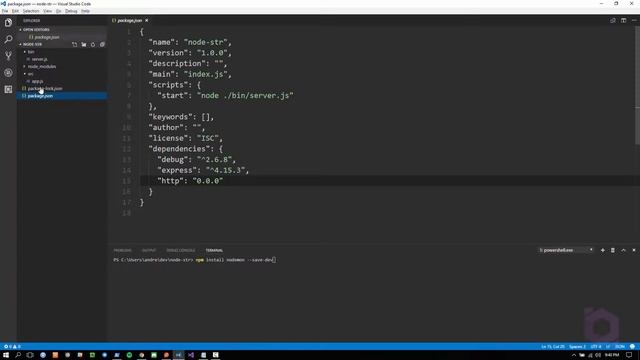640x360 pixels.
Task: Close the terminal panel
Action: click(x=634, y=250)
